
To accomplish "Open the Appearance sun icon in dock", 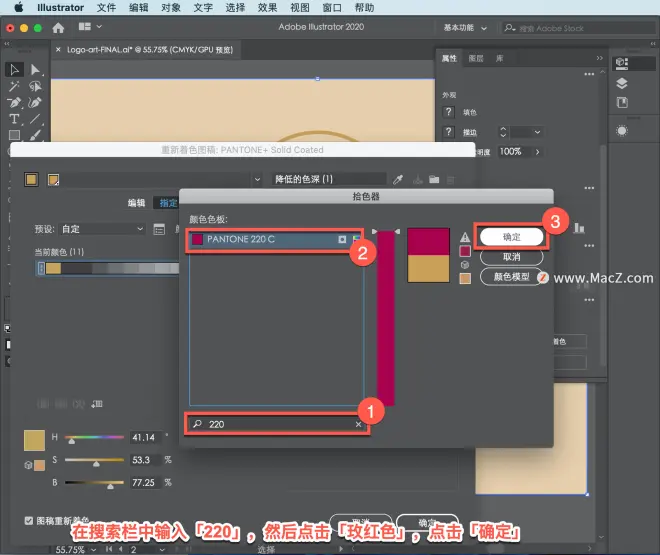I will click(x=622, y=131).
